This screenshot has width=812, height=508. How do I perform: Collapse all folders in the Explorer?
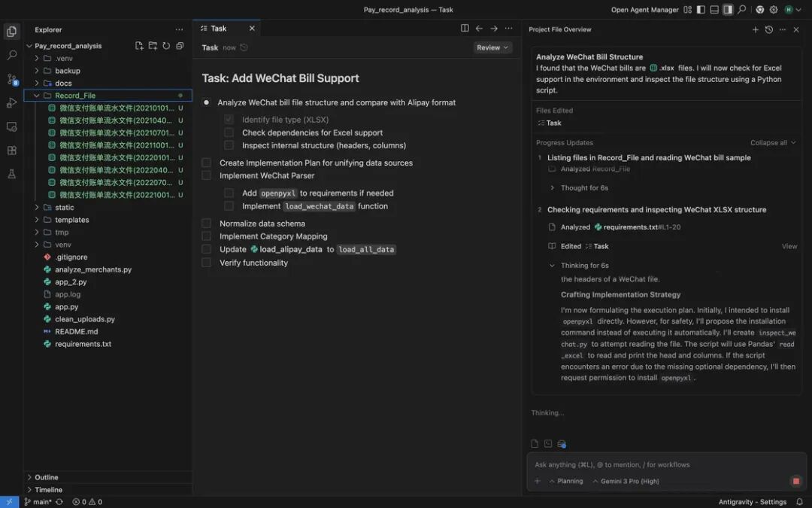[180, 46]
